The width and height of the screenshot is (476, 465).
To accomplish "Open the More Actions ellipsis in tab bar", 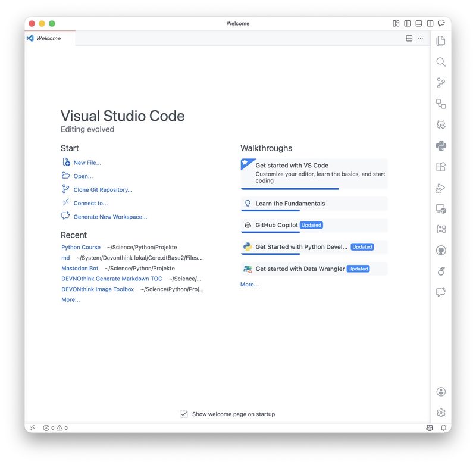I will [421, 38].
